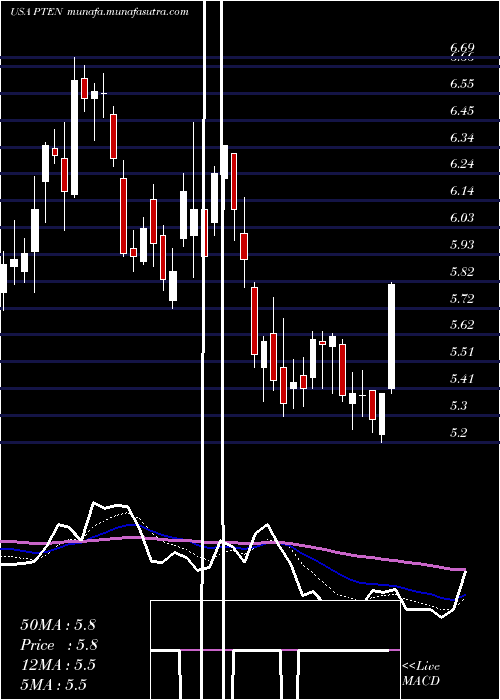Click the last tall white candlestick
Screen dimensions: 500x700
[x=392, y=336]
